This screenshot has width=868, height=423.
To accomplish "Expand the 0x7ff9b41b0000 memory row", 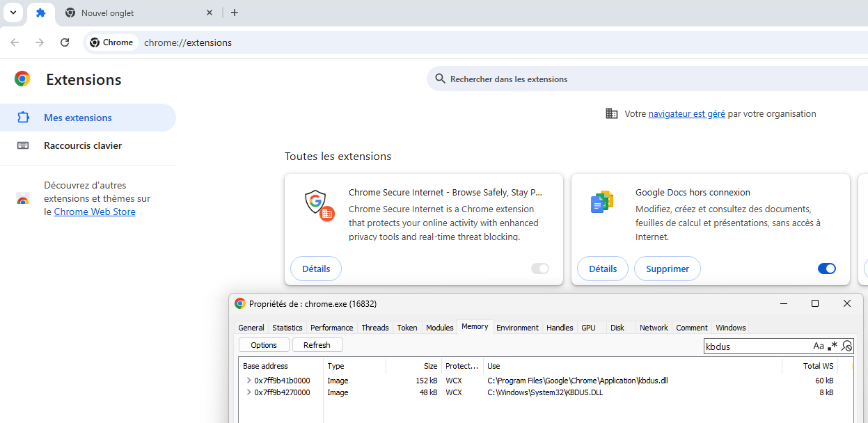I will point(248,381).
